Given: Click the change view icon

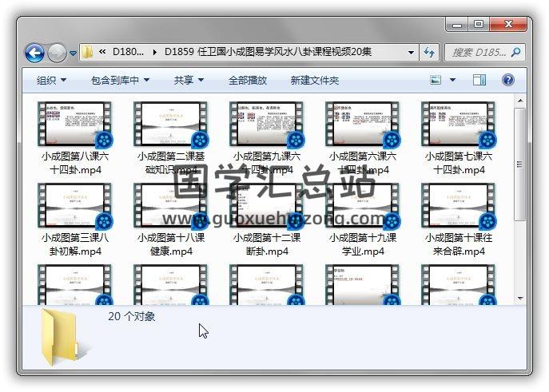Looking at the screenshot, I should [436, 80].
